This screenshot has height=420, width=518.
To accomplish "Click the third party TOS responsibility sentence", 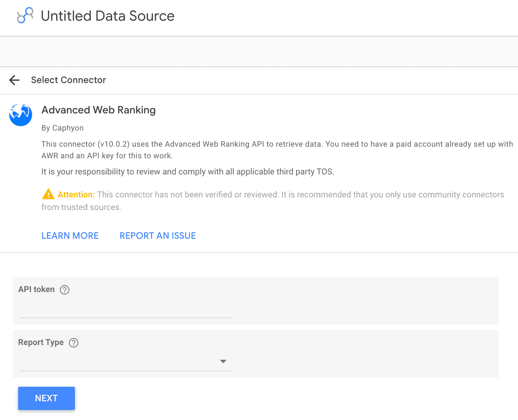I will 188,172.
